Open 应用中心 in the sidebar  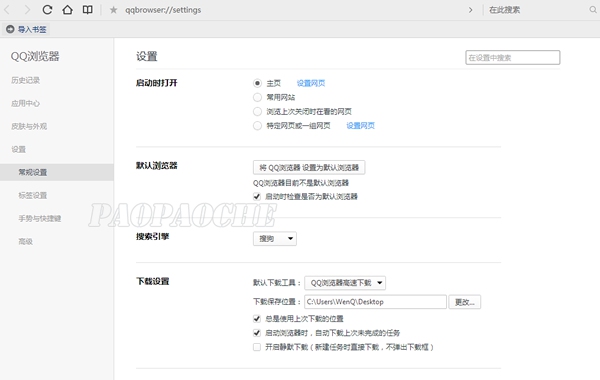pyautogui.click(x=26, y=103)
